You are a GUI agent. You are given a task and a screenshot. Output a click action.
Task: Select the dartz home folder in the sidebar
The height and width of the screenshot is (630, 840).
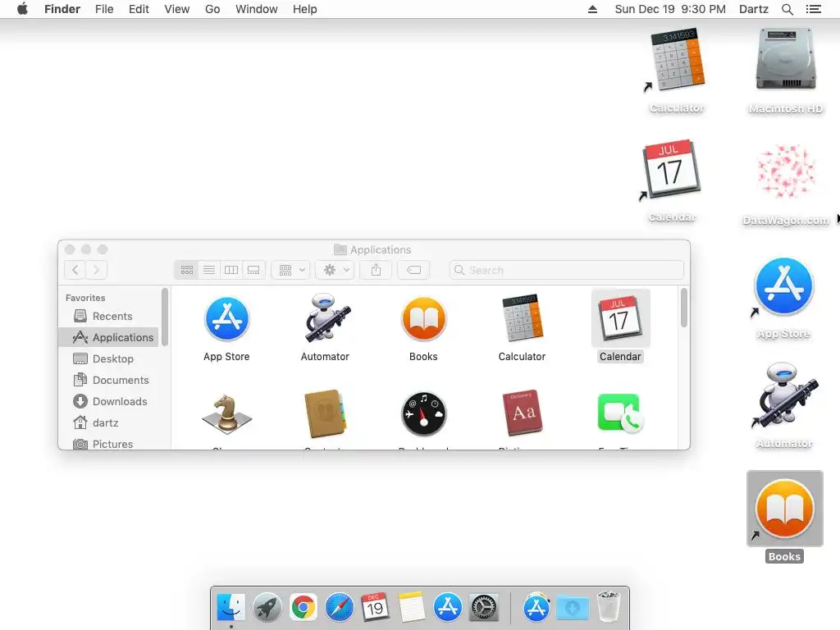tap(110, 422)
